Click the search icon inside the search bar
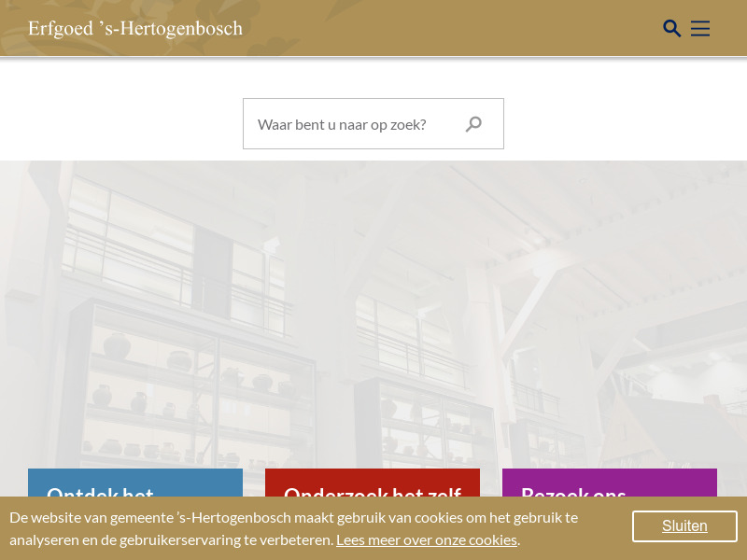Viewport: 747px width, 560px height. [473, 123]
